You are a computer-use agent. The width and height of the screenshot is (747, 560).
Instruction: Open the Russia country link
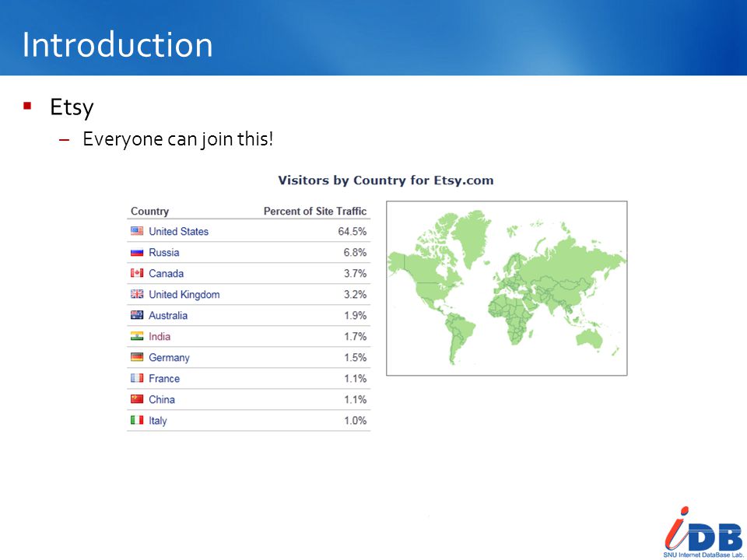pyautogui.click(x=164, y=252)
